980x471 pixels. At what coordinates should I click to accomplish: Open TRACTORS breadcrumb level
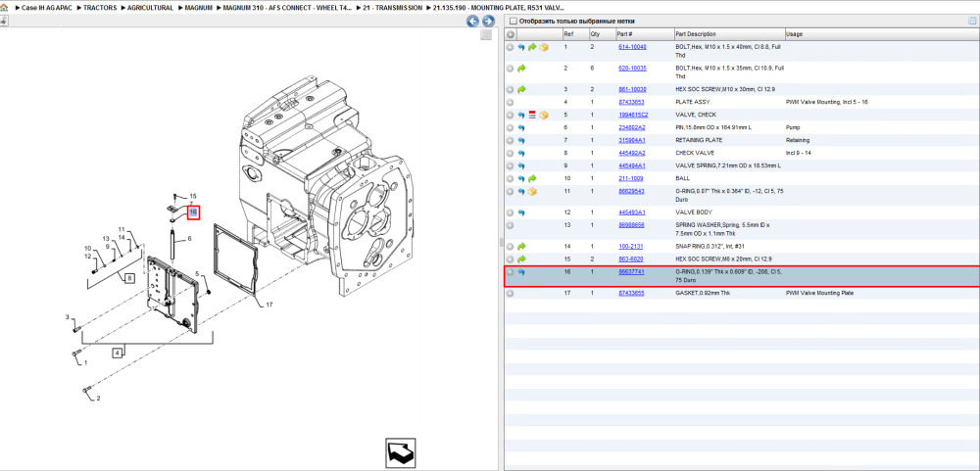100,8
